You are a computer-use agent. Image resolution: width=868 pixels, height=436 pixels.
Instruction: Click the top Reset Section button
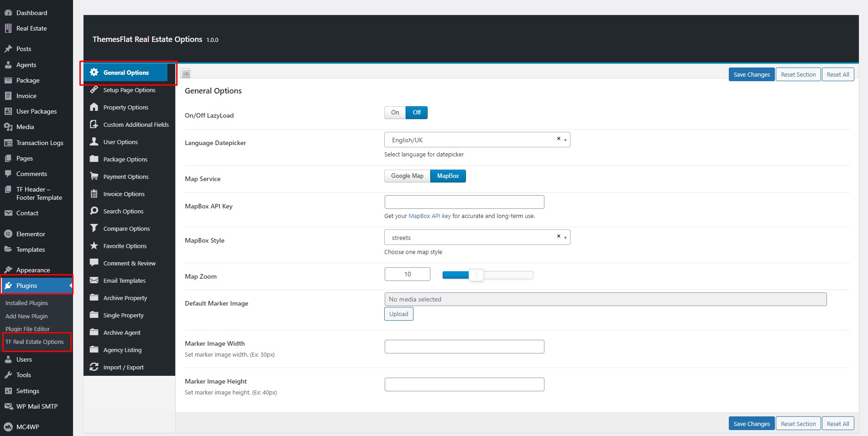pos(798,74)
